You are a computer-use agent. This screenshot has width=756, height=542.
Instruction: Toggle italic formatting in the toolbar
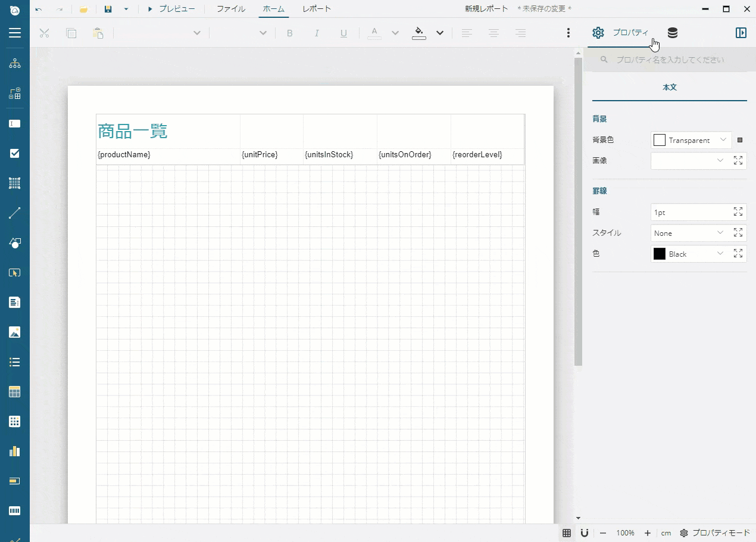click(317, 33)
